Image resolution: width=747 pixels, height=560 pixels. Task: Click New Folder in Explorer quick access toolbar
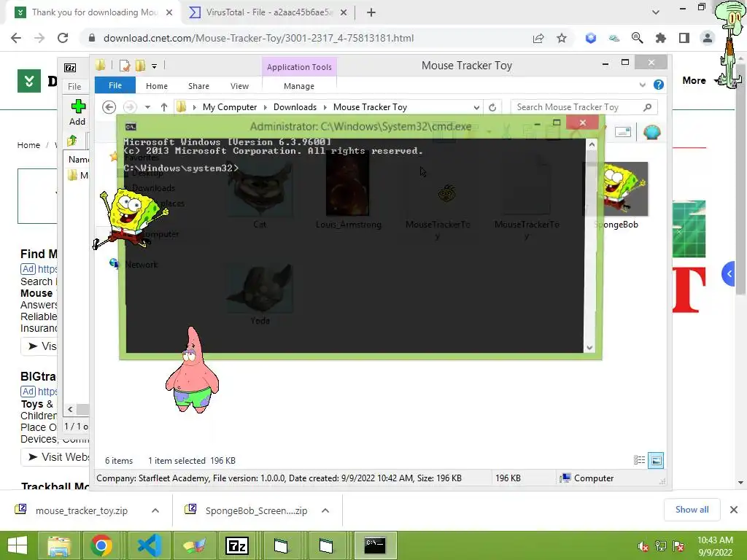140,66
